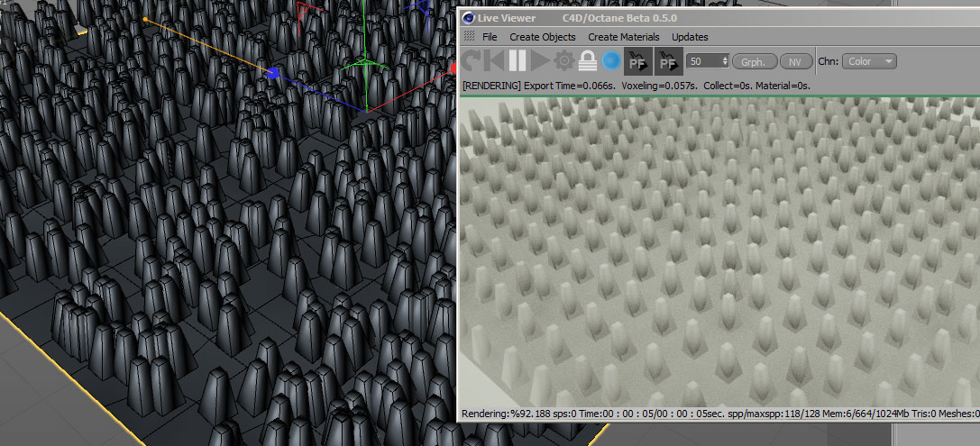
Task: Open the Create Materials menu
Action: pyautogui.click(x=624, y=37)
